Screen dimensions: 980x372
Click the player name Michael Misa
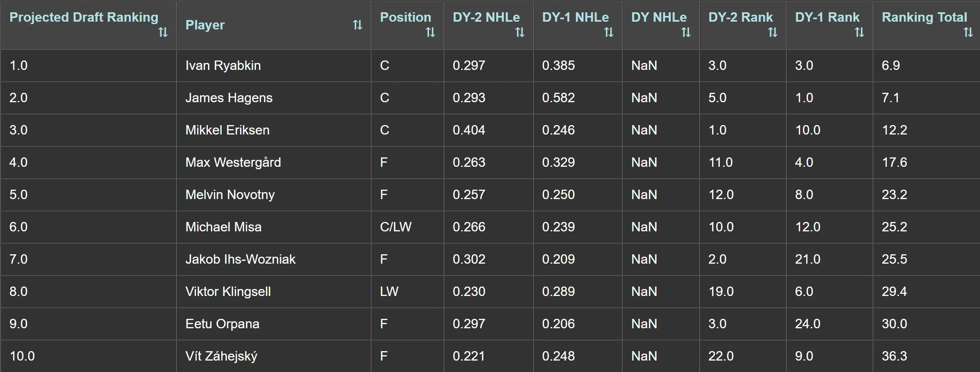coord(223,227)
